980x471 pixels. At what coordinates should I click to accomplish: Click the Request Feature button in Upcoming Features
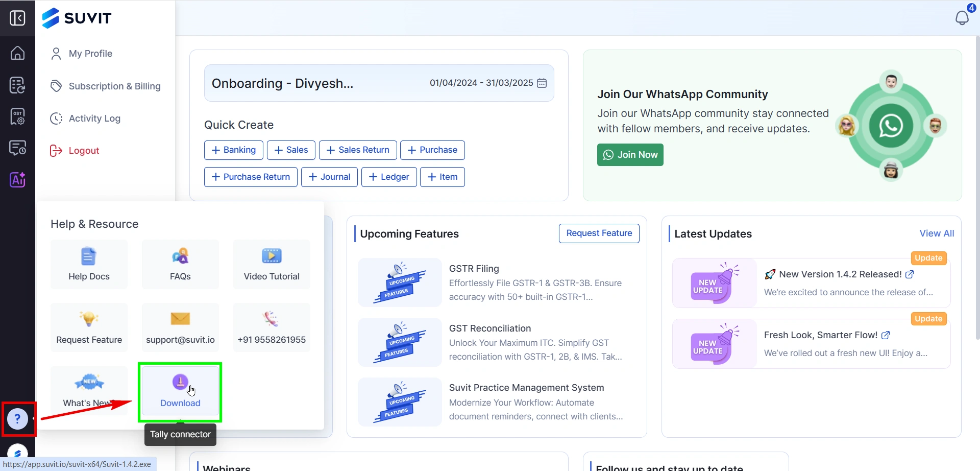tap(599, 233)
